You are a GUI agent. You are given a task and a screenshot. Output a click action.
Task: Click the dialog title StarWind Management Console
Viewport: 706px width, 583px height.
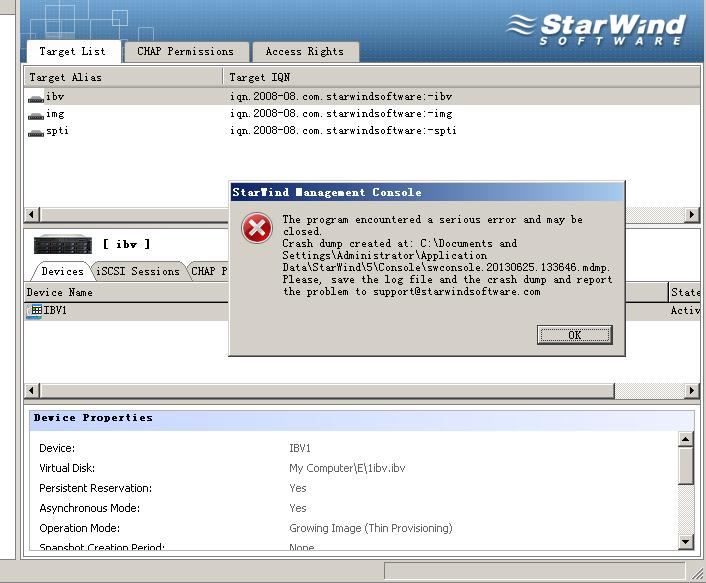click(327, 192)
